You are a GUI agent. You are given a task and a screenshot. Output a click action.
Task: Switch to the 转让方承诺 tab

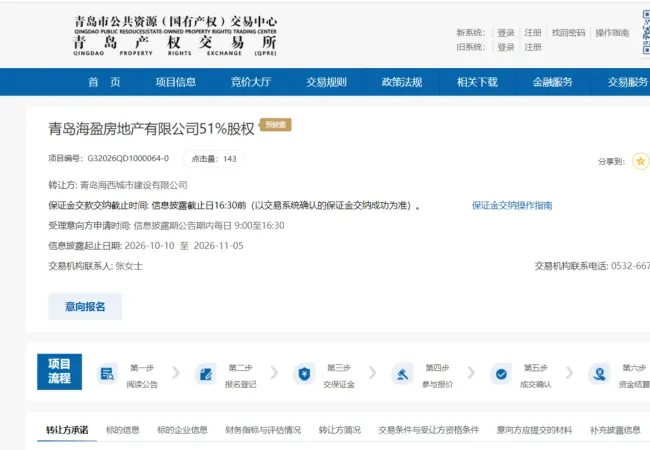tap(67, 430)
